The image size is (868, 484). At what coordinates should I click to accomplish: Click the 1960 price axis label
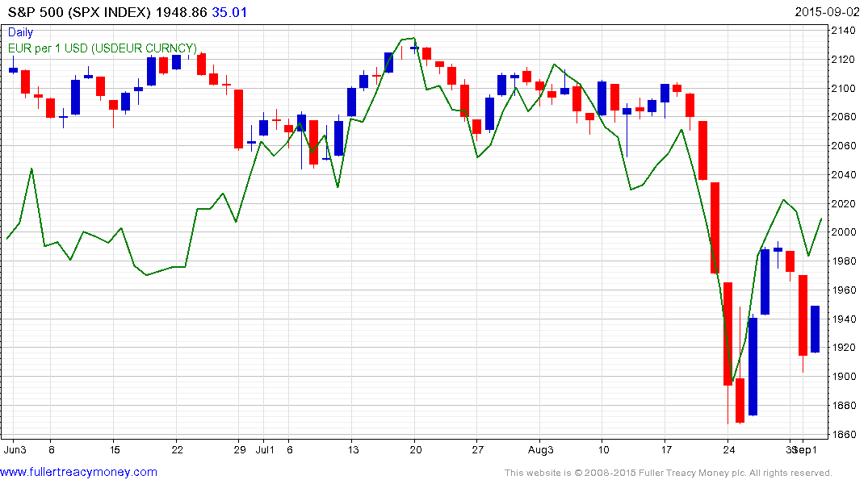pos(844,290)
